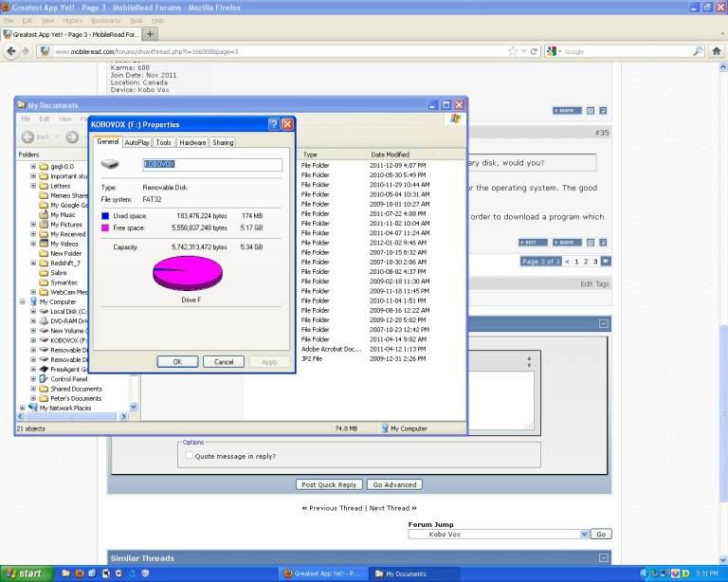Open the page navigation dropdown arrow
Viewport: 728px width, 582px height.
606,262
